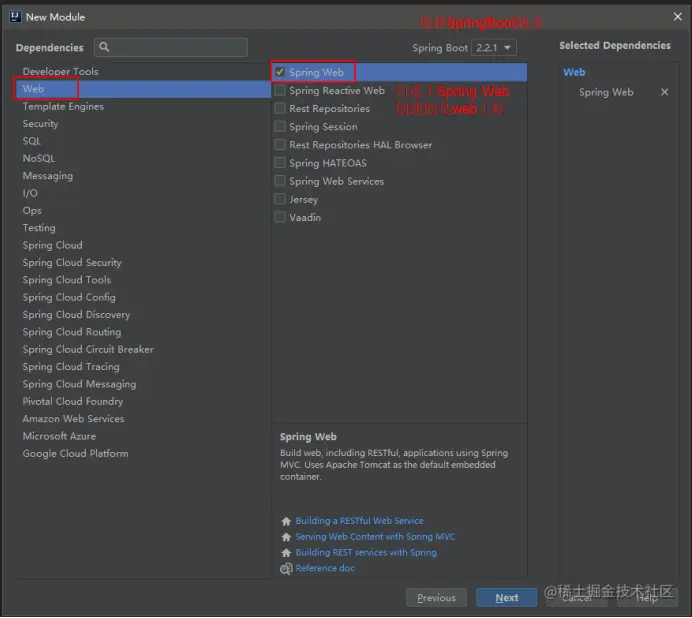Image resolution: width=692 pixels, height=618 pixels.
Task: Click the IntelliJ icon in the title bar
Action: tap(15, 17)
